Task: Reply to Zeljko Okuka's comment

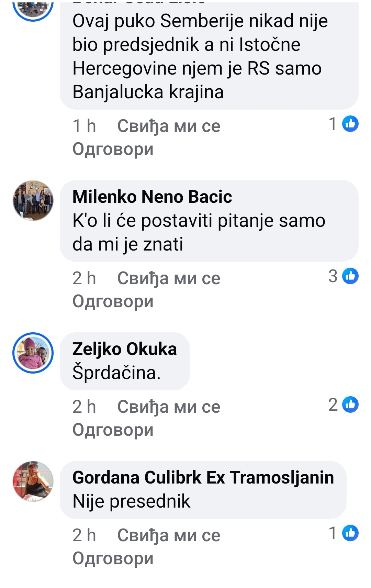Action: (x=113, y=430)
